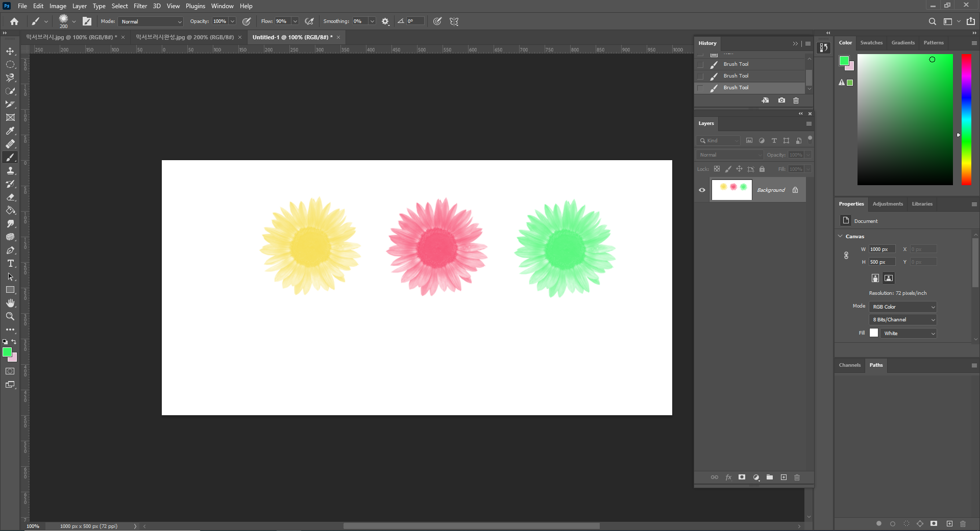Select the Quick Selection tool
The width and height of the screenshot is (980, 531).
click(x=10, y=91)
